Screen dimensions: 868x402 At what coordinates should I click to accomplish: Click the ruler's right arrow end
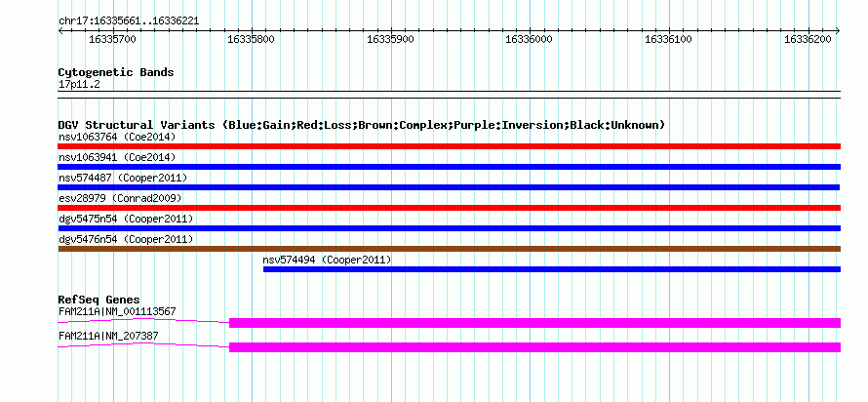(838, 30)
